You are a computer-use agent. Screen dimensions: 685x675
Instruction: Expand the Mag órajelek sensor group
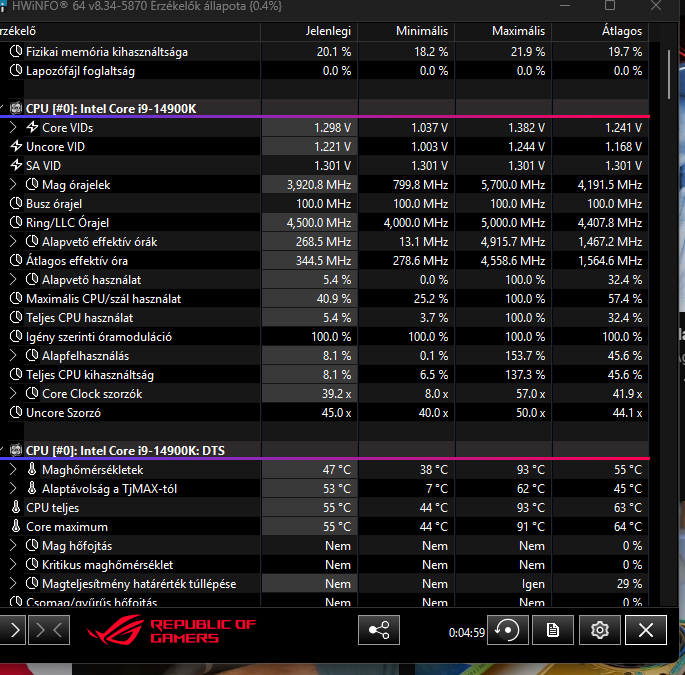tap(12, 185)
